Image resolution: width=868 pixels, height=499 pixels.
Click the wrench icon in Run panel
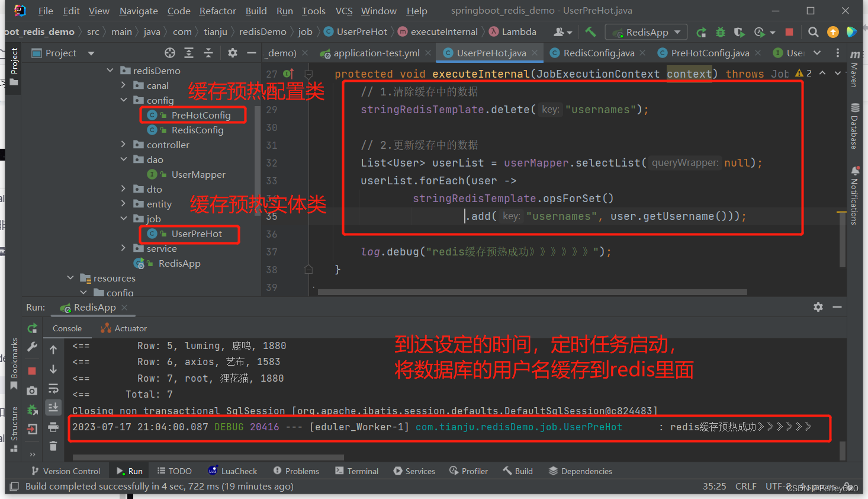pos(33,347)
